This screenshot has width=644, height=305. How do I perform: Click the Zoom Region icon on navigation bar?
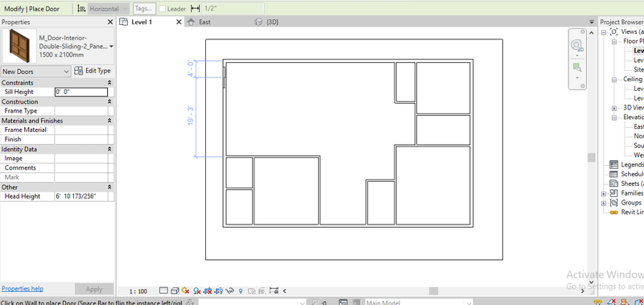point(577,67)
